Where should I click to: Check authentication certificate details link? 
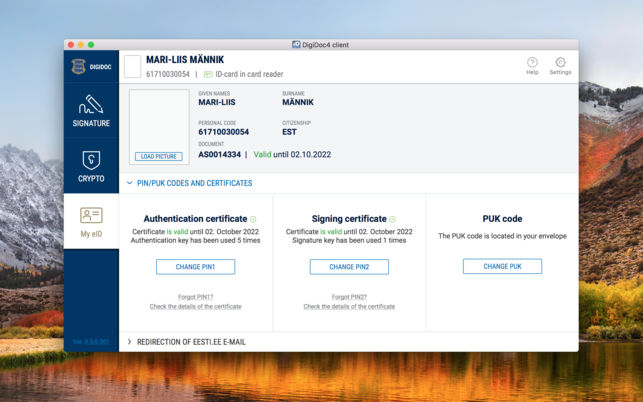[195, 306]
